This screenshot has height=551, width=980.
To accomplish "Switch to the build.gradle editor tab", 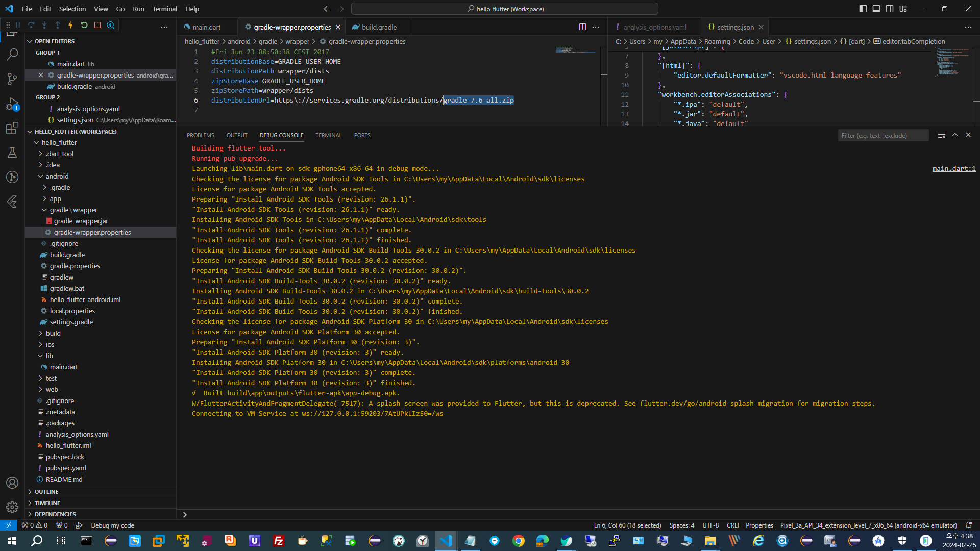I will [379, 27].
